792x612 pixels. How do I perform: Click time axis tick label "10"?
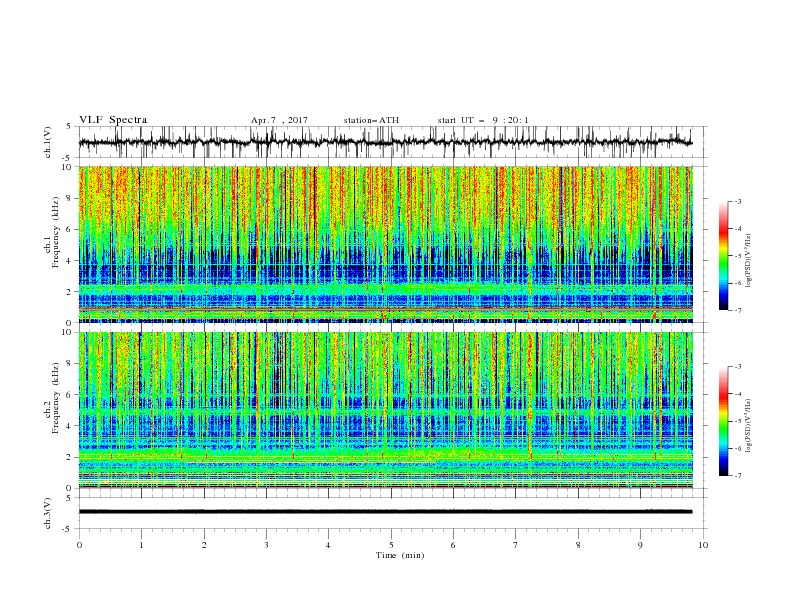703,545
